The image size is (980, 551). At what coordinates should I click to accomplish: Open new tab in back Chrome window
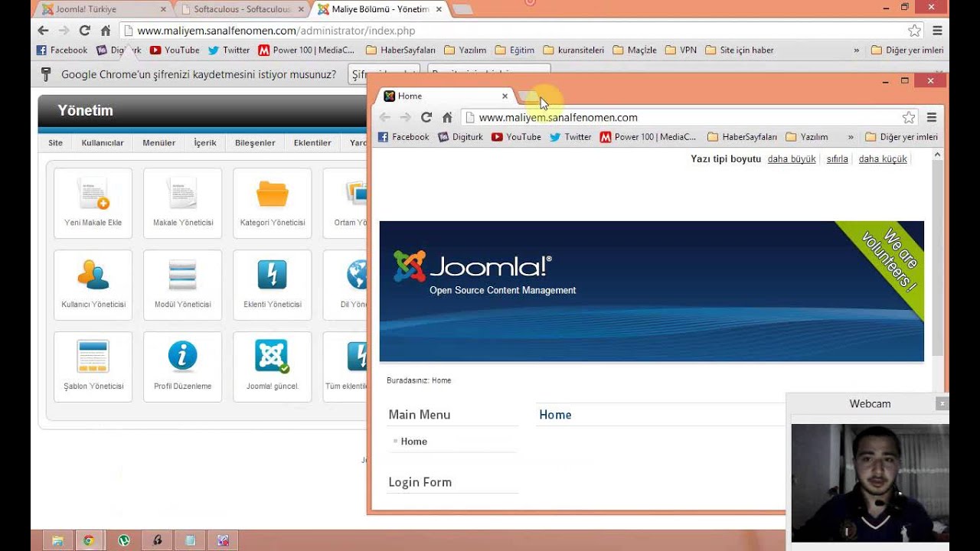click(462, 9)
